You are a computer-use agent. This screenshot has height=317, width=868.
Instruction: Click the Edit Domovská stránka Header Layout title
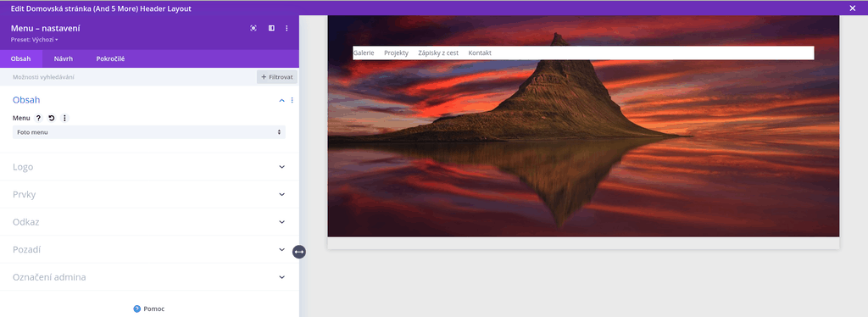click(102, 8)
